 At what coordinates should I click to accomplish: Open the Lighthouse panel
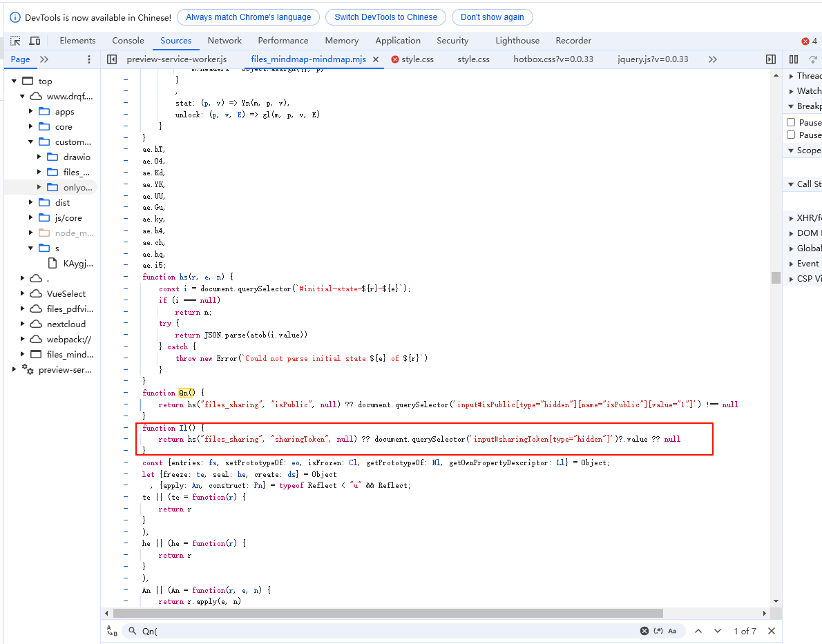click(x=517, y=40)
